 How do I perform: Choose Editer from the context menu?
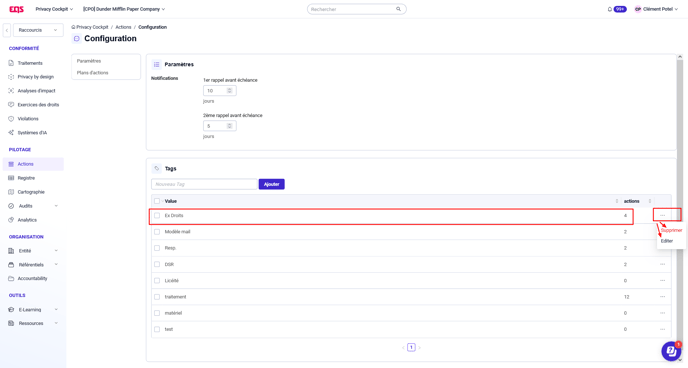[666, 241]
